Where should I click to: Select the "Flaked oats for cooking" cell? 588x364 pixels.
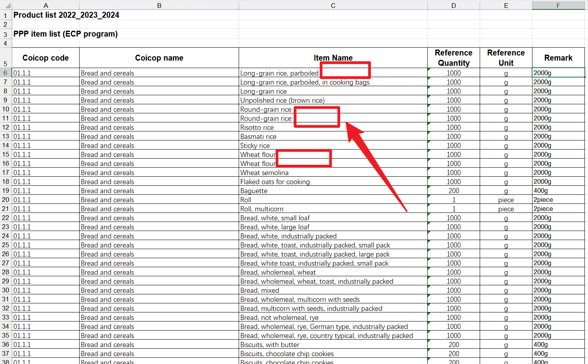point(275,182)
